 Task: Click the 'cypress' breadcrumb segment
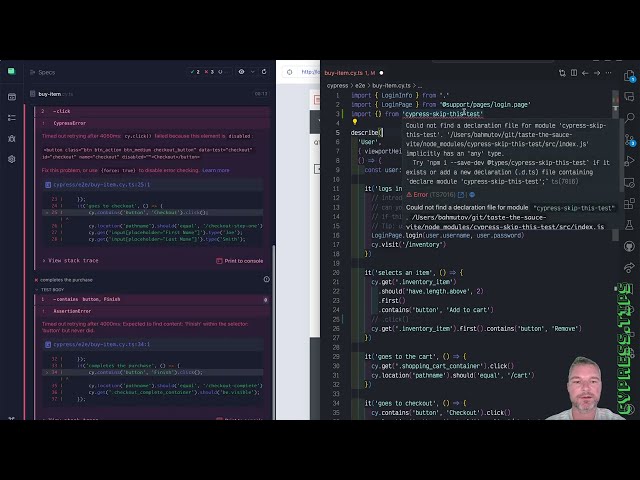point(337,86)
